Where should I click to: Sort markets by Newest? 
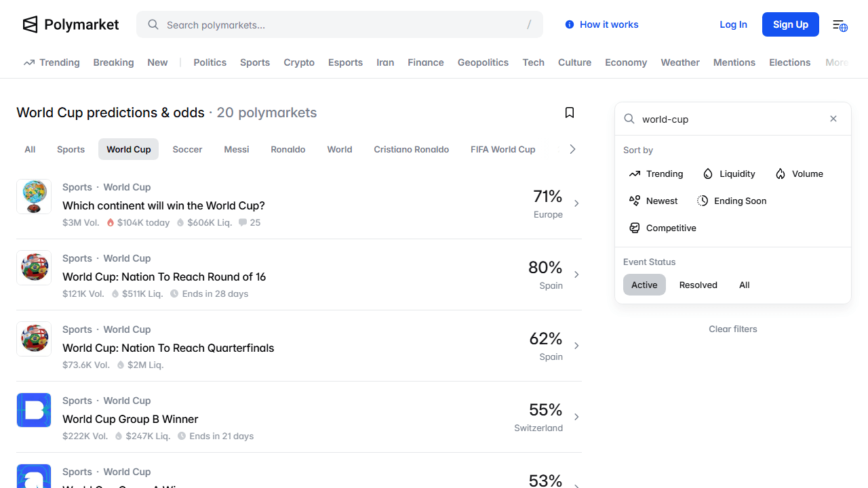click(x=654, y=201)
